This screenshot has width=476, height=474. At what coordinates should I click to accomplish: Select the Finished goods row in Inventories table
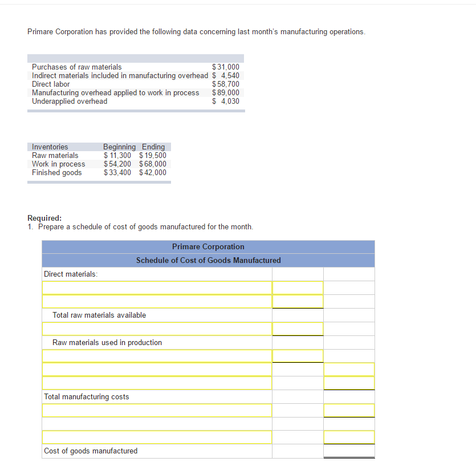(56, 172)
